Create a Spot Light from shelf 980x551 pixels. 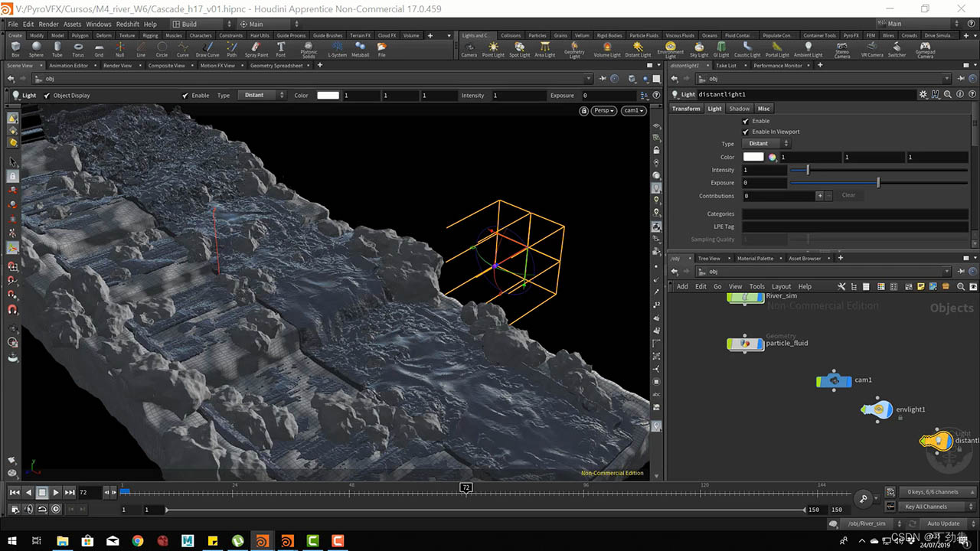(x=519, y=50)
